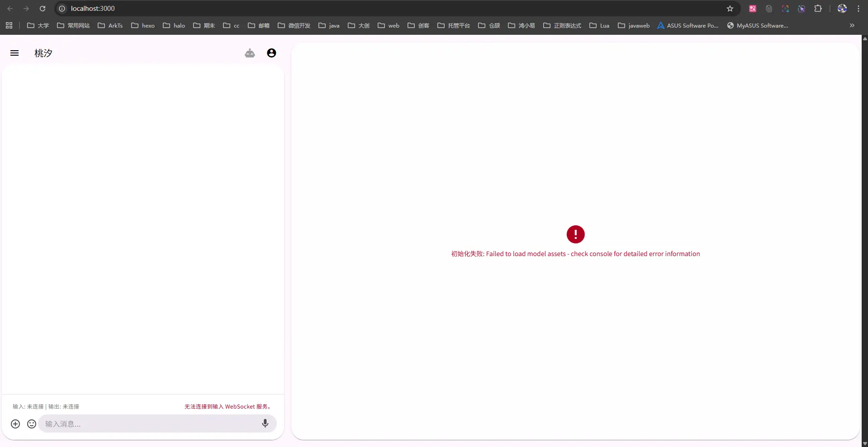Click the red error exclamation icon
The width and height of the screenshot is (868, 447).
pos(575,234)
